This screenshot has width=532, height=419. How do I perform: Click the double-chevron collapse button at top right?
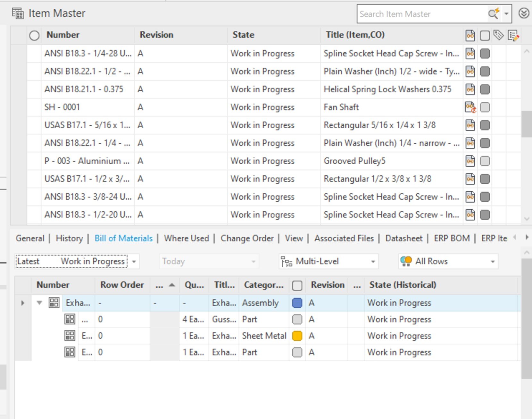(524, 13)
